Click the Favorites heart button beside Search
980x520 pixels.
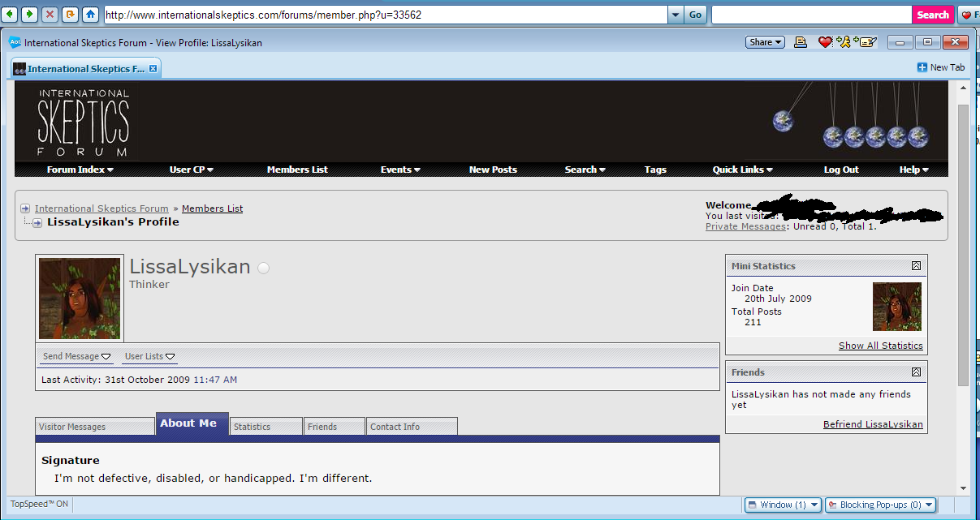click(969, 15)
